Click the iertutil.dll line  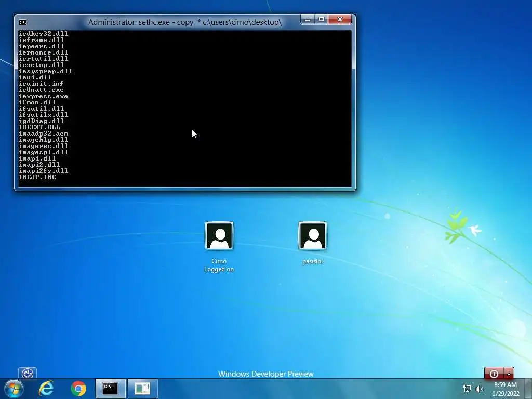pos(44,59)
